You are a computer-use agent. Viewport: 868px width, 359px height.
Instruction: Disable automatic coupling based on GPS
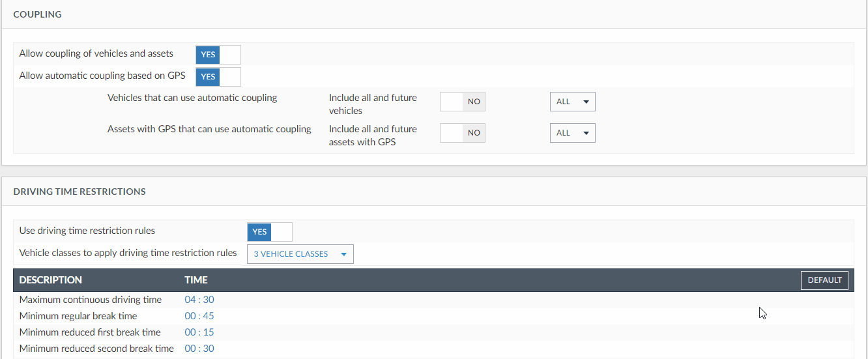tap(218, 77)
